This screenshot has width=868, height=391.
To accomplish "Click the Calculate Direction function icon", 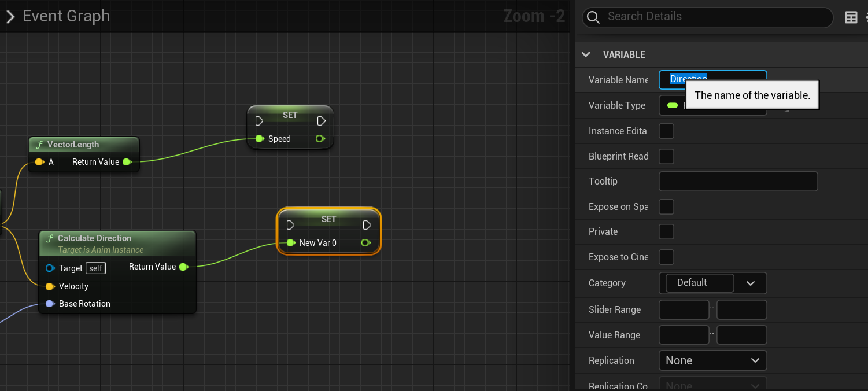I will point(50,238).
